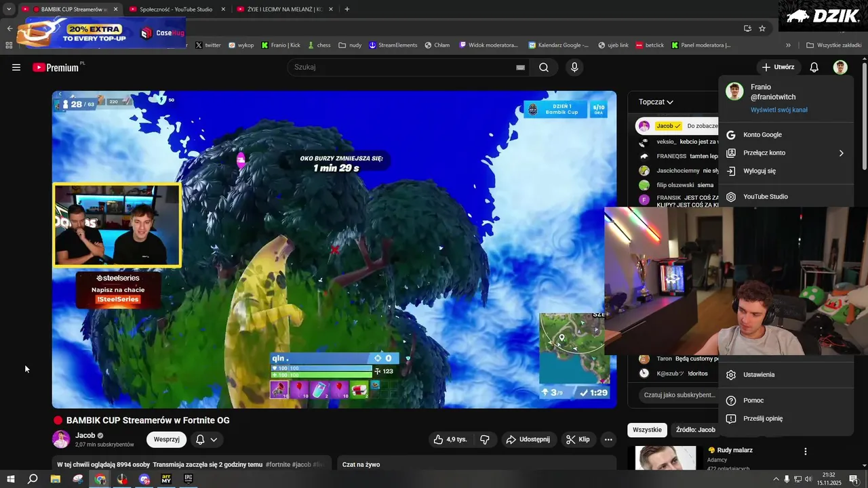Screen dimensions: 868x488
Task: Open the notifications bell in YouTube header
Action: [814, 67]
